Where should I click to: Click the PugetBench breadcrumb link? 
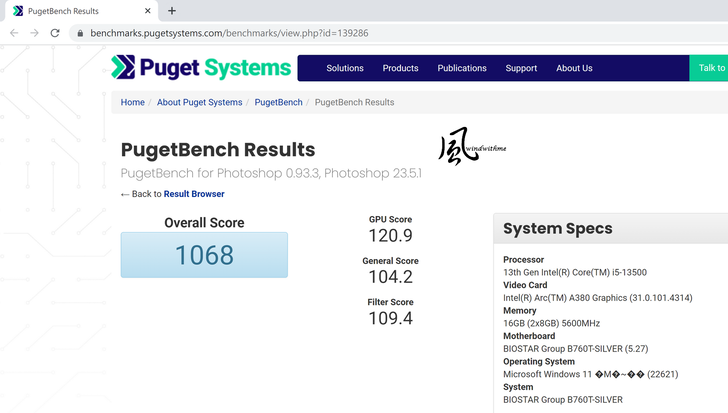(x=278, y=102)
